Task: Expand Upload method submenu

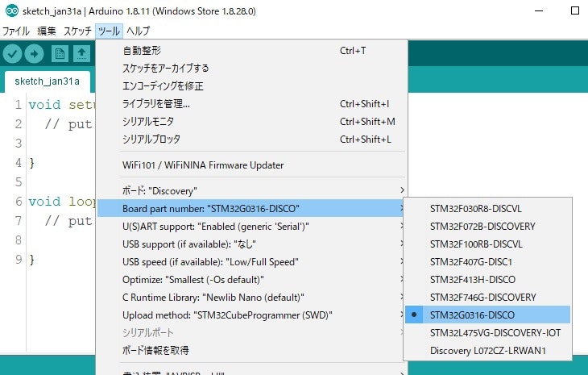Action: point(252,315)
